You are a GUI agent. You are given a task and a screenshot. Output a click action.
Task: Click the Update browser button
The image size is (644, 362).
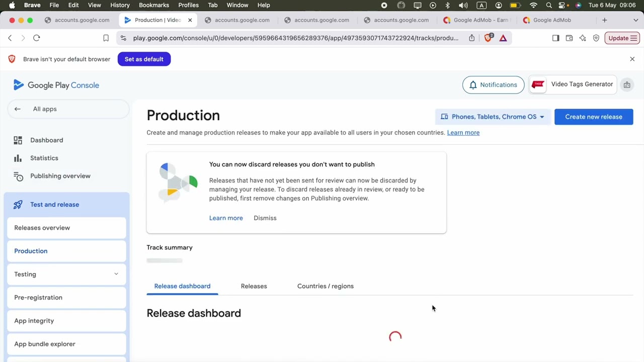tap(622, 38)
